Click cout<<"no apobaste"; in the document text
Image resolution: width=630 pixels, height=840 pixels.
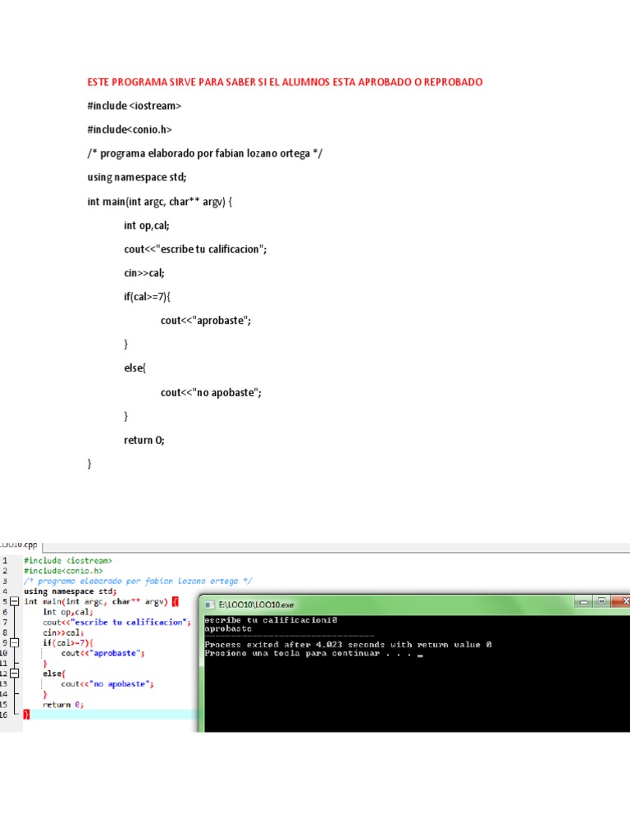pos(211,392)
